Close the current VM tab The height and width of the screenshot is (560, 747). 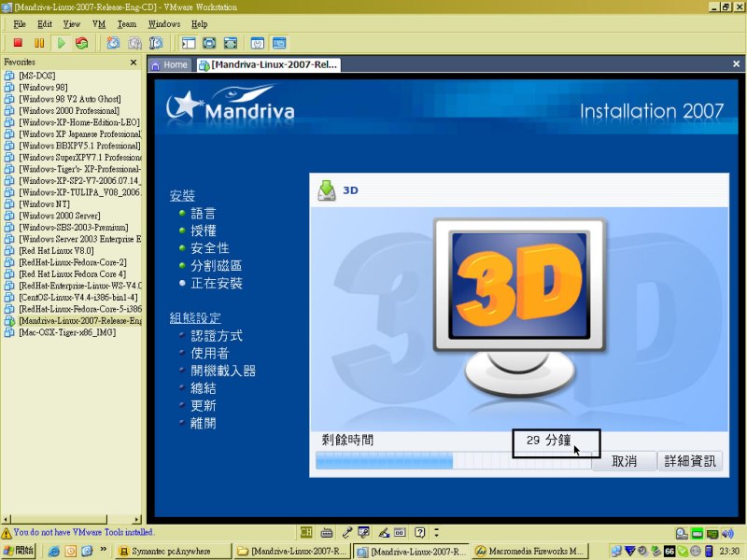(x=736, y=63)
